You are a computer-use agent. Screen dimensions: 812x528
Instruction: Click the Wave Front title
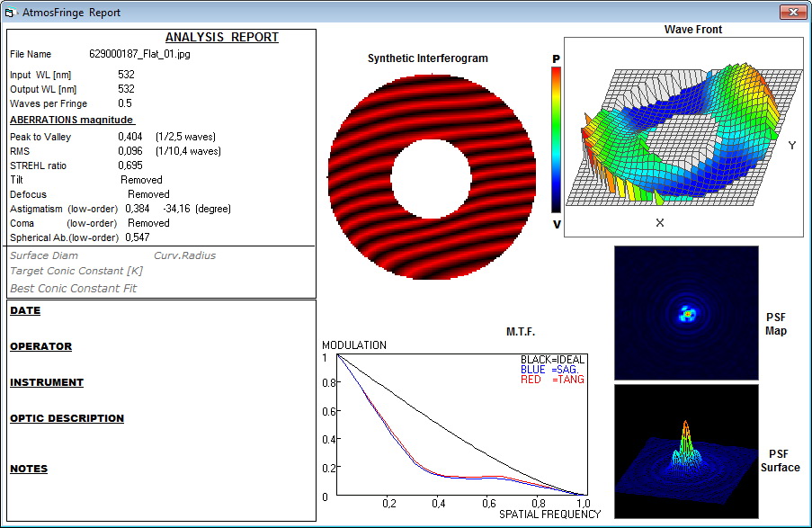pyautogui.click(x=693, y=30)
